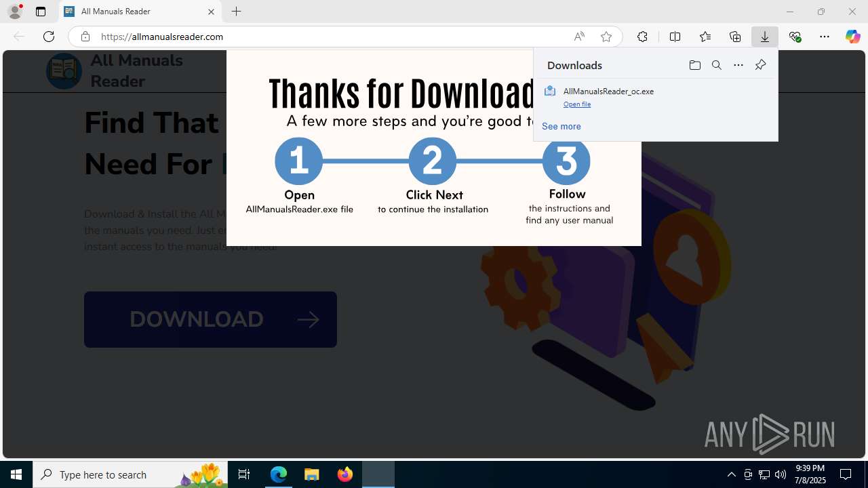This screenshot has width=868, height=488.
Task: Open the Favorites list
Action: click(x=705, y=37)
